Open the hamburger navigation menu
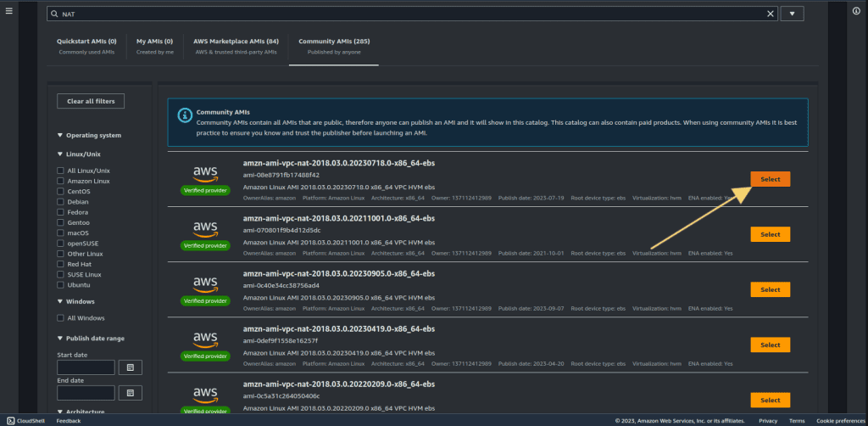Viewport: 868px width, 426px height. point(8,11)
